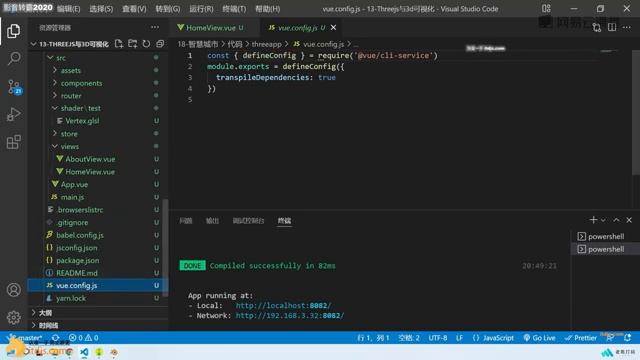Screen dimensions: 640x360
Task: Open the Extensions view
Action: tap(13, 142)
